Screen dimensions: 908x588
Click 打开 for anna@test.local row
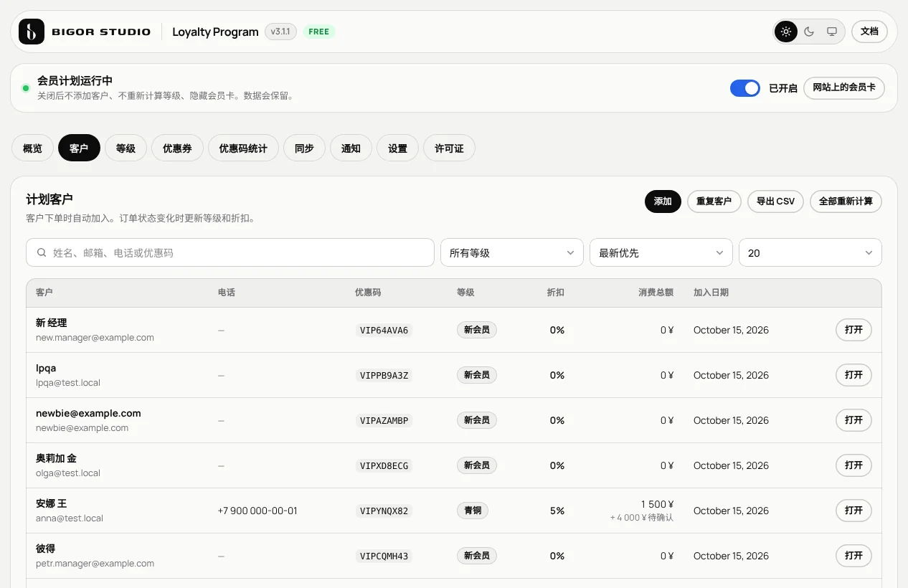[853, 511]
